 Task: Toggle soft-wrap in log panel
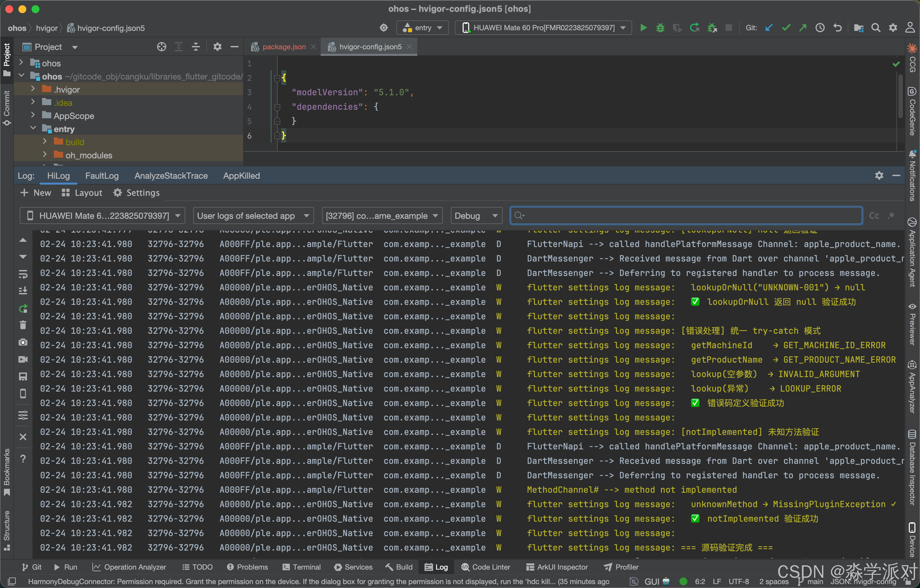pyautogui.click(x=23, y=274)
